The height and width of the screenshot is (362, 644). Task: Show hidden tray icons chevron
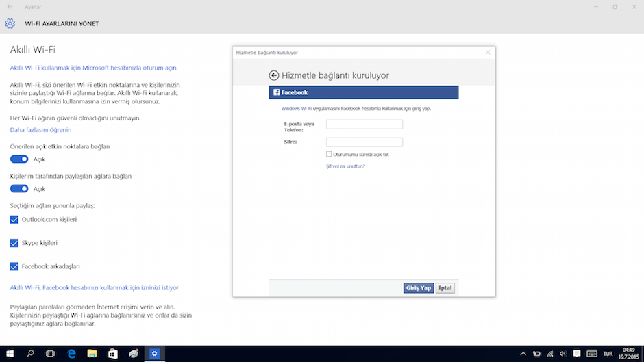coord(523,353)
